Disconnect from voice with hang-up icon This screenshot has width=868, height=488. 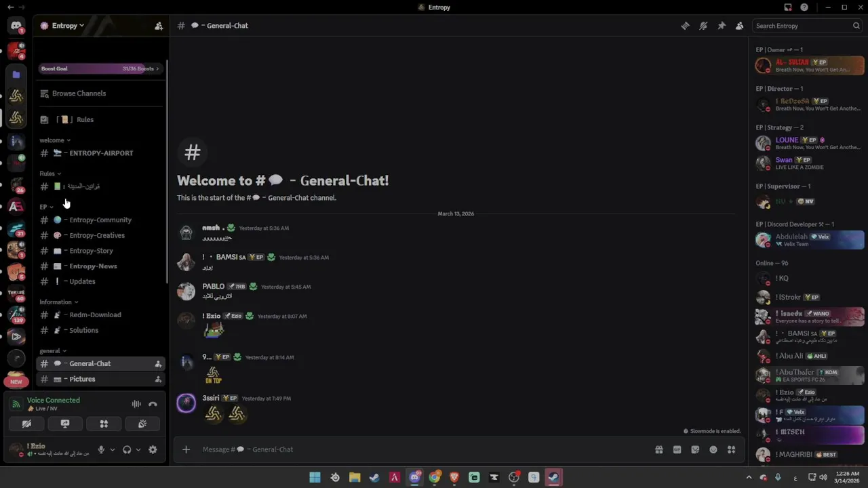tap(153, 404)
